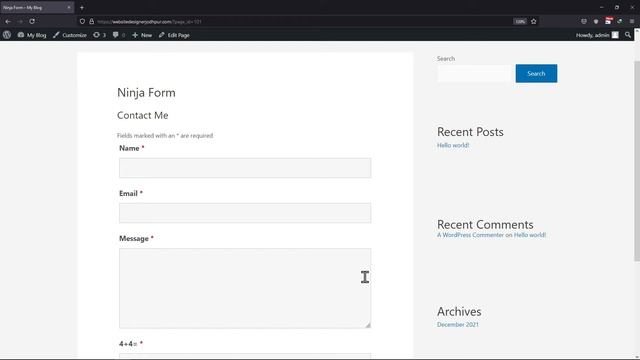Image resolution: width=640 pixels, height=360 pixels.
Task: Open My Blog in the admin bar
Action: point(32,35)
